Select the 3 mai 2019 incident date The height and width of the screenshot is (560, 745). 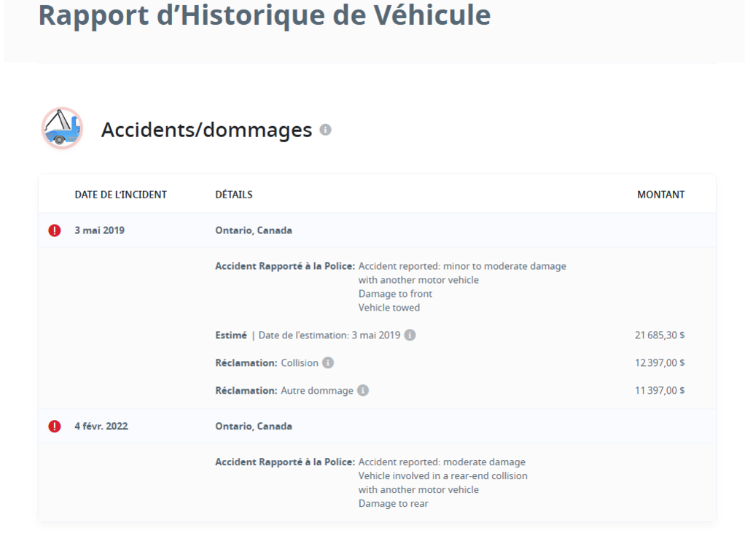pyautogui.click(x=99, y=230)
